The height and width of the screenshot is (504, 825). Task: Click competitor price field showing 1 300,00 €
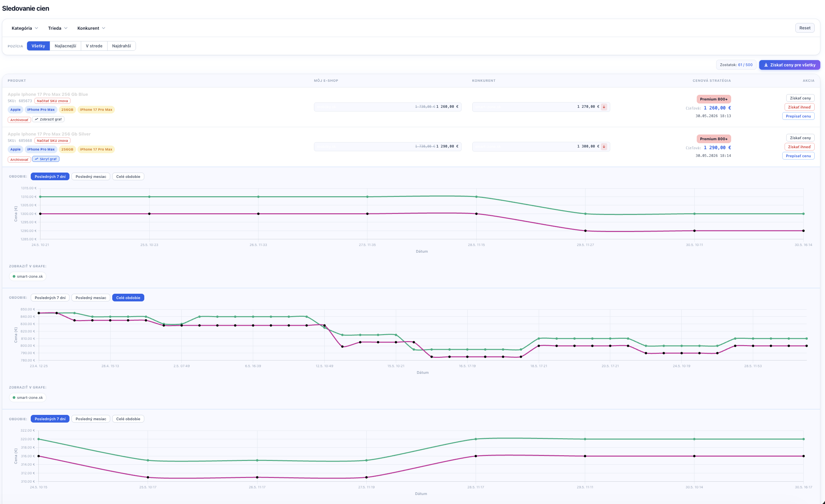(541, 147)
